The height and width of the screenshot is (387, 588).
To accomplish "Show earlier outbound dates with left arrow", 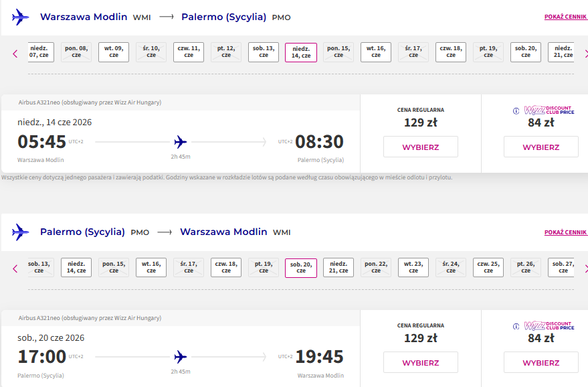I will [15, 54].
